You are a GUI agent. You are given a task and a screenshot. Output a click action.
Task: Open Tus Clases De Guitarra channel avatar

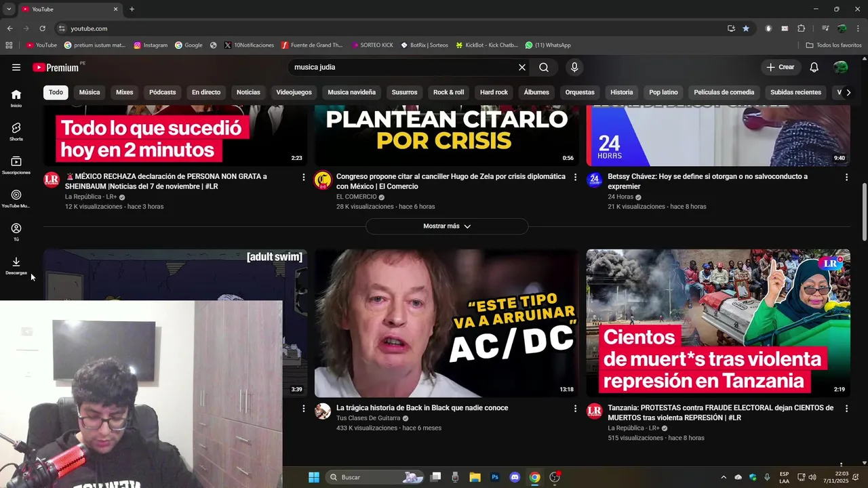[x=323, y=411]
